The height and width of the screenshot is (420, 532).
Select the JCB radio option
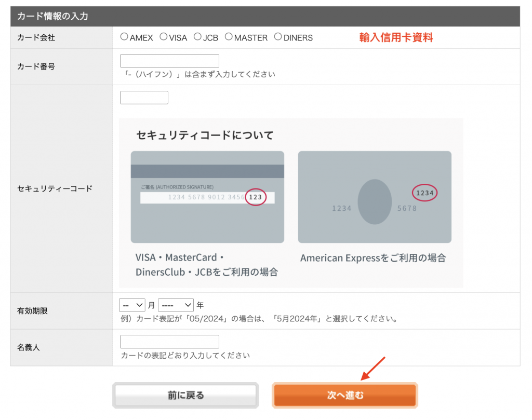pyautogui.click(x=197, y=37)
